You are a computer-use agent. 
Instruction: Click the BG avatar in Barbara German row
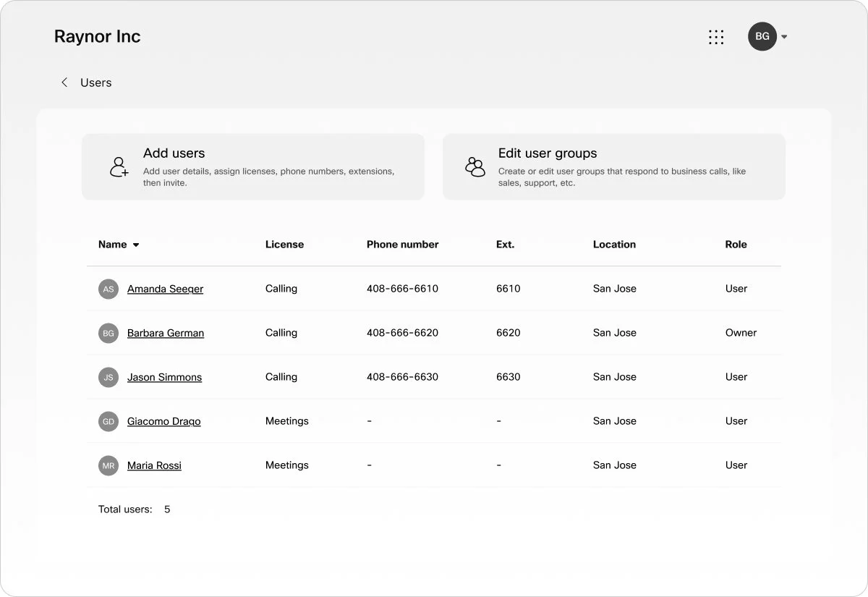coord(109,333)
